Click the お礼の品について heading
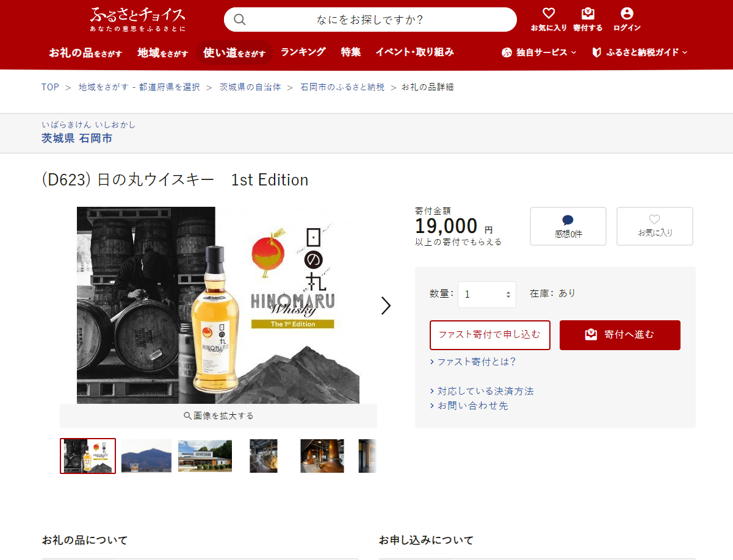Viewport: 733px width, 560px height. pyautogui.click(x=85, y=540)
